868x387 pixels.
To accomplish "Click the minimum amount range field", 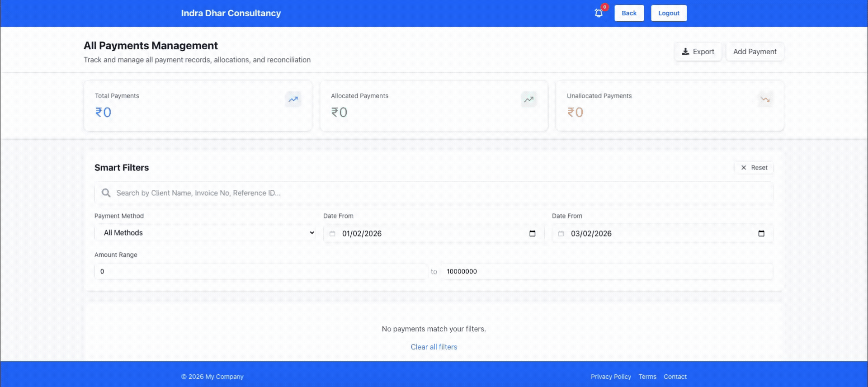I will pyautogui.click(x=260, y=272).
